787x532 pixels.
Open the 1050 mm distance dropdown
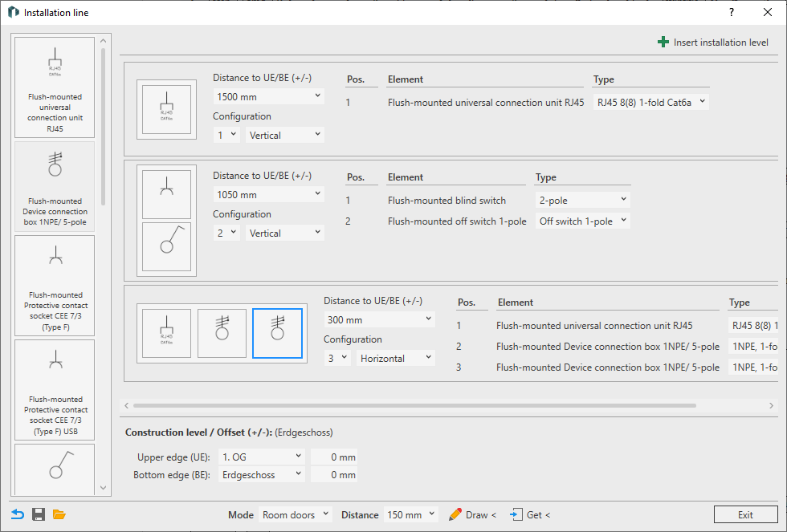pyautogui.click(x=268, y=194)
